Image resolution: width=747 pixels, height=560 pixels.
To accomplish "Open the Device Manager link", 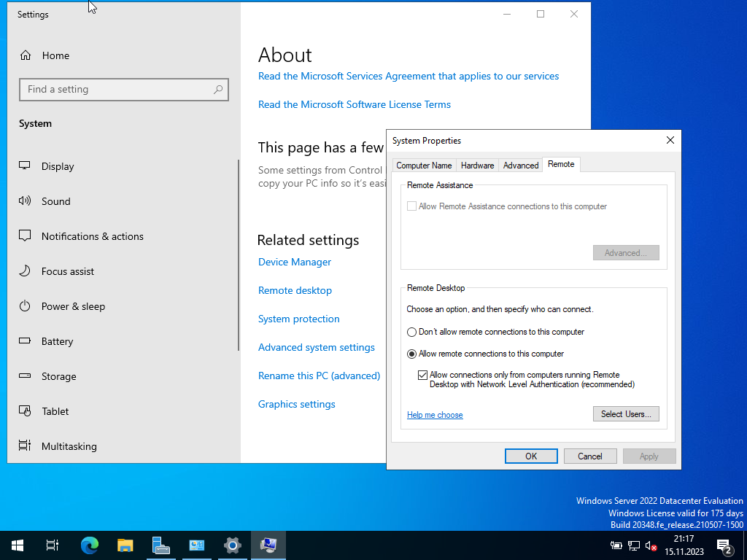I will [x=295, y=262].
